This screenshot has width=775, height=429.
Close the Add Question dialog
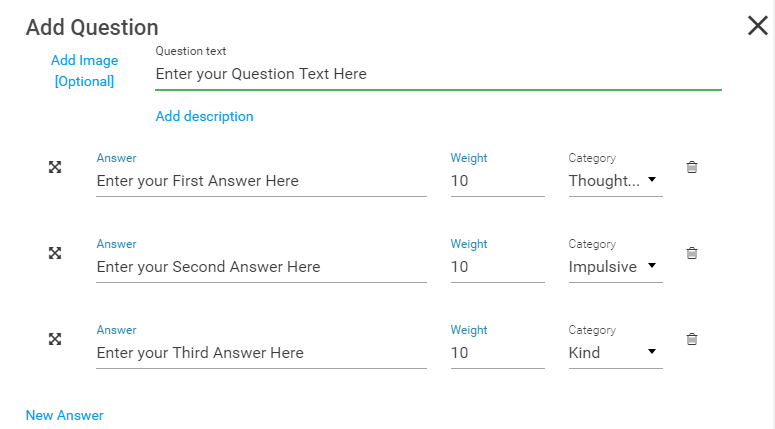coord(758,25)
